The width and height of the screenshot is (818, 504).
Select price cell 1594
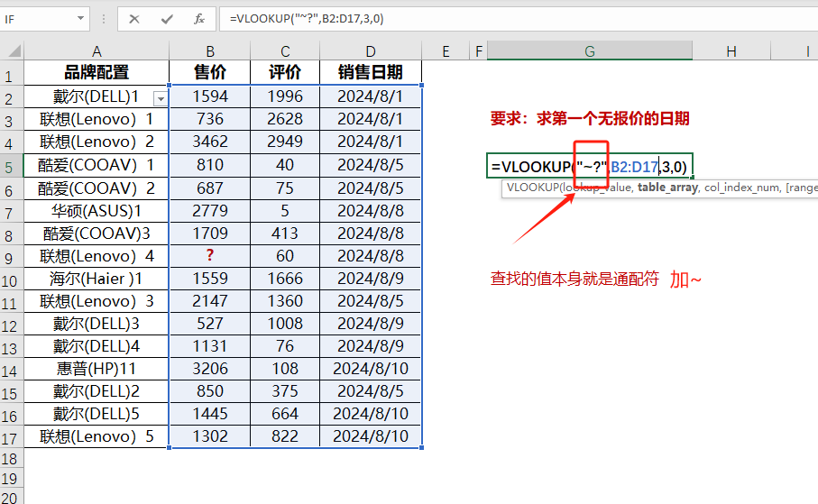[210, 96]
